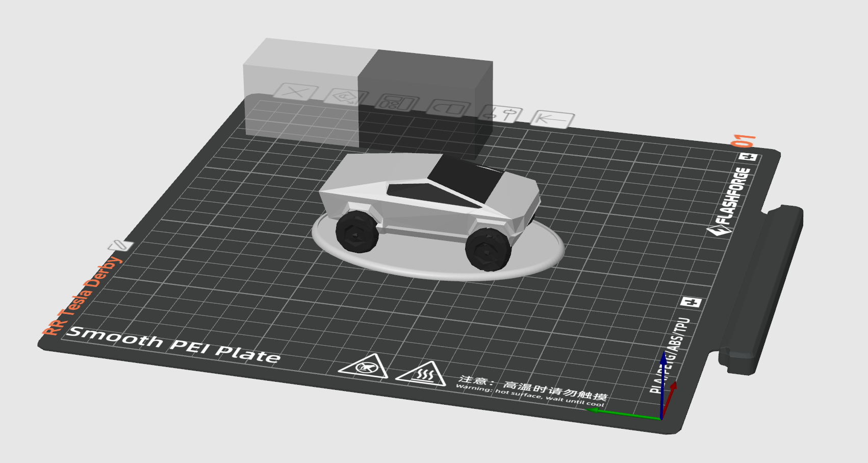Viewport: 868px width, 463px height.
Task: Click the "RR Tesla Derby" plate name
Action: click(82, 297)
